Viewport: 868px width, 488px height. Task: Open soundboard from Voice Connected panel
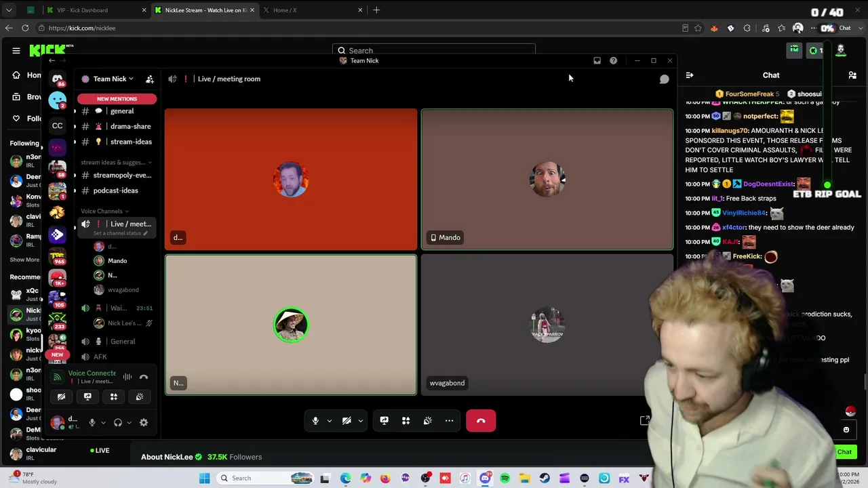140,396
